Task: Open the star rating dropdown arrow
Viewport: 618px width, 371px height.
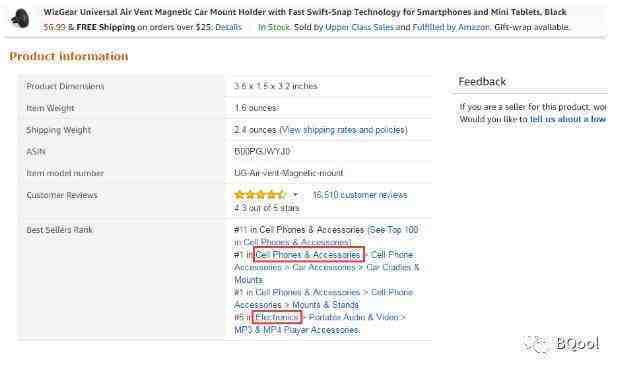Action: (x=295, y=194)
